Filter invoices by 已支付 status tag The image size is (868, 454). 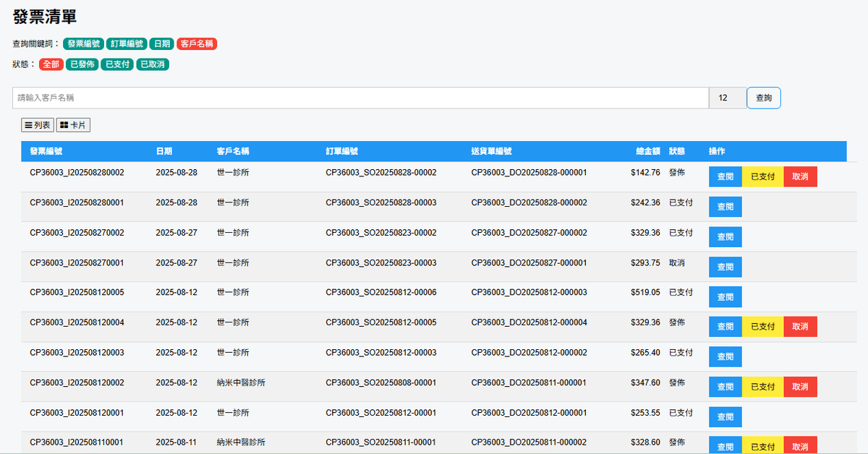click(x=117, y=64)
